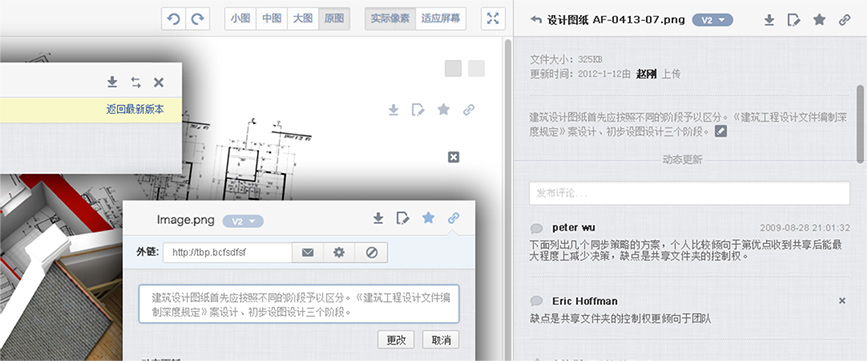Select 原图 original image size
867x361 pixels.
pos(334,18)
